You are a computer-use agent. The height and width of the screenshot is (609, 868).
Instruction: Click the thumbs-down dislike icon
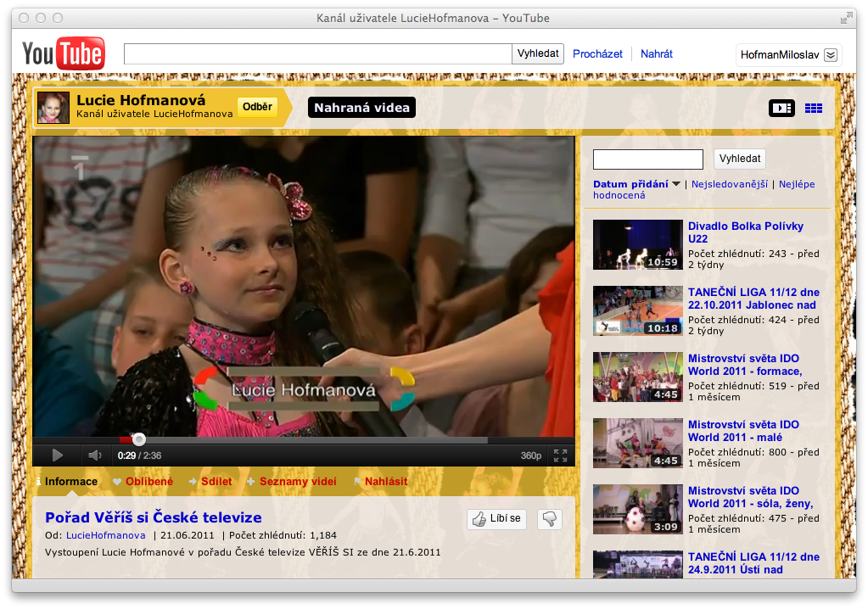coord(550,519)
